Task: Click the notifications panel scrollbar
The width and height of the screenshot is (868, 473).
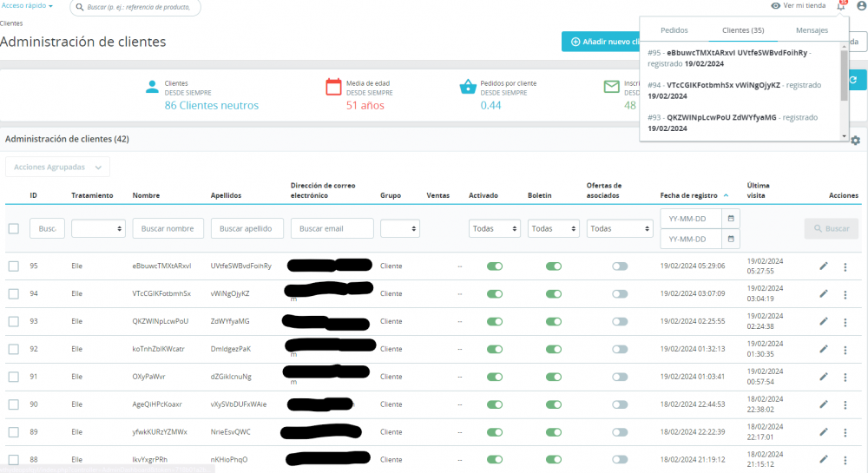Action: 844,75
